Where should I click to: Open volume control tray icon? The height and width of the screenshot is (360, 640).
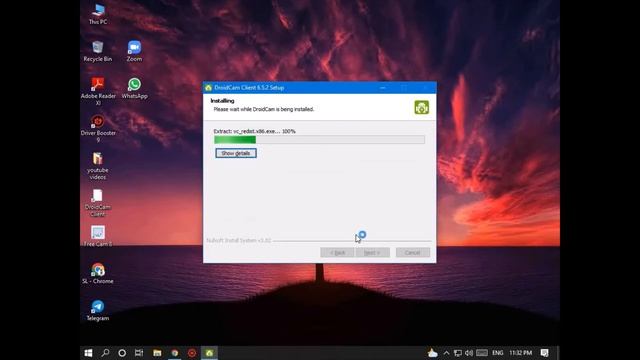pyautogui.click(x=469, y=353)
